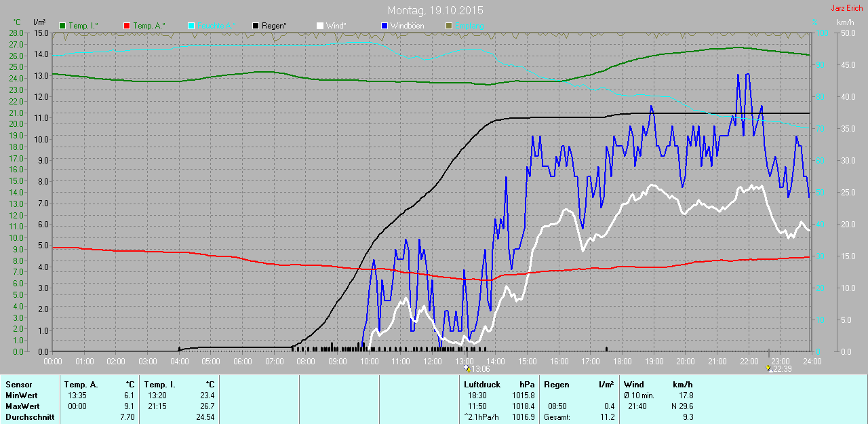Click the wind gust value 'N 29.6'
The height and width of the screenshot is (424, 868).
pos(682,406)
